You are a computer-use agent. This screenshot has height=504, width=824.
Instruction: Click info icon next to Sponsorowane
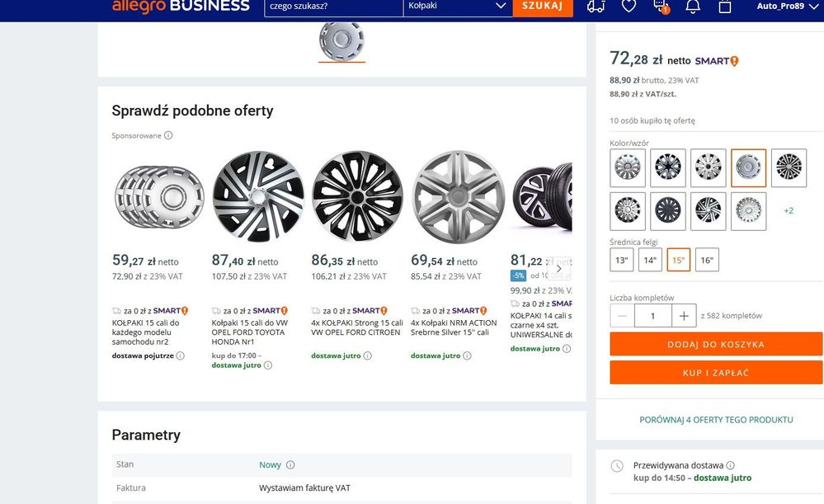click(x=168, y=135)
